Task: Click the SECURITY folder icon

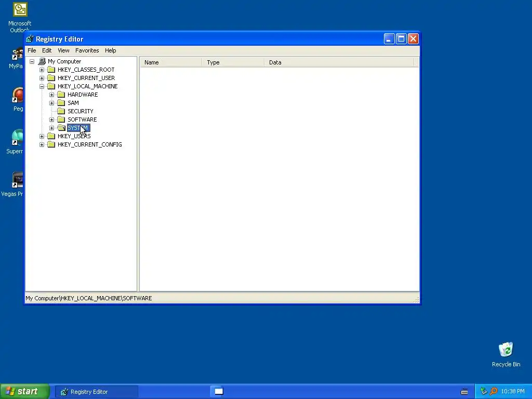Action: point(61,111)
